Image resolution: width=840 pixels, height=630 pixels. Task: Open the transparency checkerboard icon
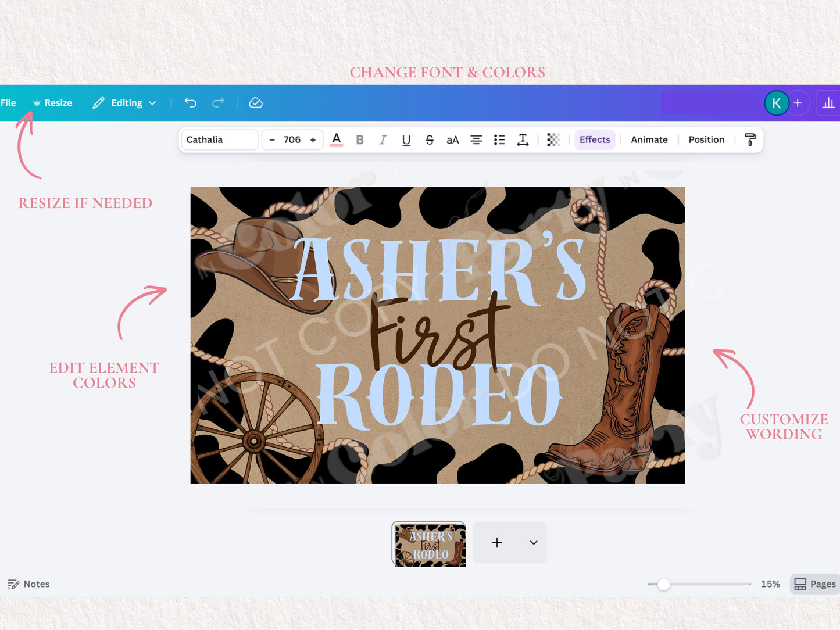(553, 139)
